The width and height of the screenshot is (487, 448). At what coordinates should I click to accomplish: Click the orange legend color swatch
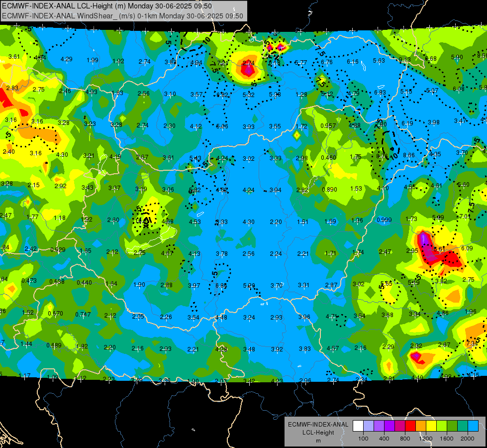(x=421, y=426)
